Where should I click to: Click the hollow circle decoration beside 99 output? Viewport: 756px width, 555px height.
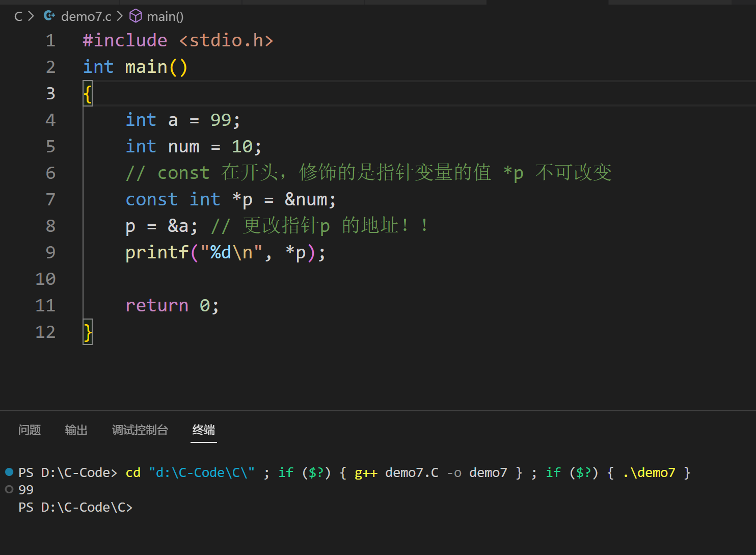[x=9, y=489]
